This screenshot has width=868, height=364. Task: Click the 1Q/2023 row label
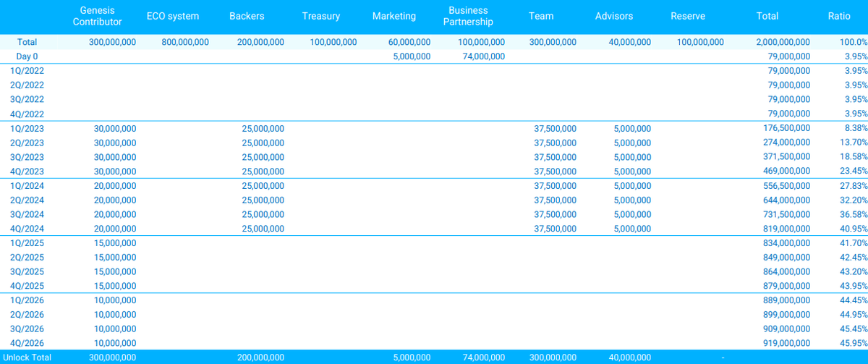27,128
